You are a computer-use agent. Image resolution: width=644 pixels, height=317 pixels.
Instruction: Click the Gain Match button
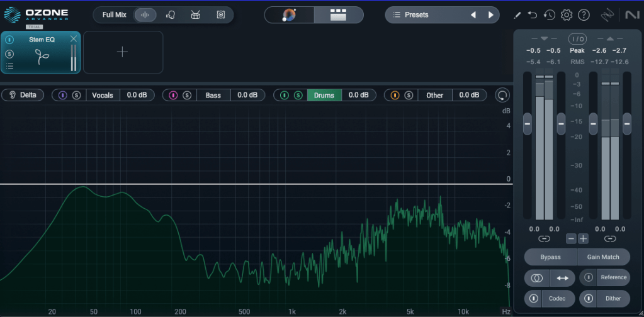click(x=603, y=257)
